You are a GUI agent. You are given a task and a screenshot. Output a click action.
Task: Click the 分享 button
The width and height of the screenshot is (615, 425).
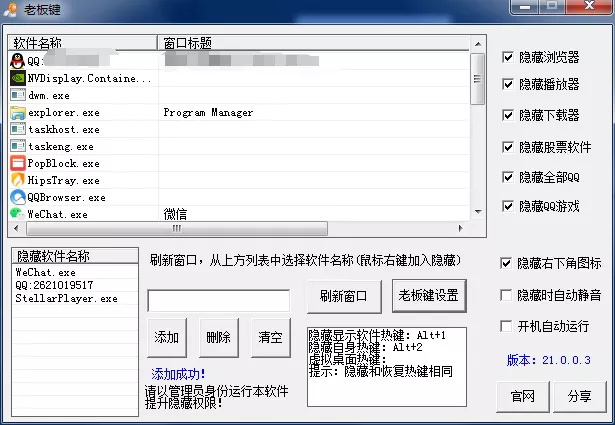[x=580, y=396]
